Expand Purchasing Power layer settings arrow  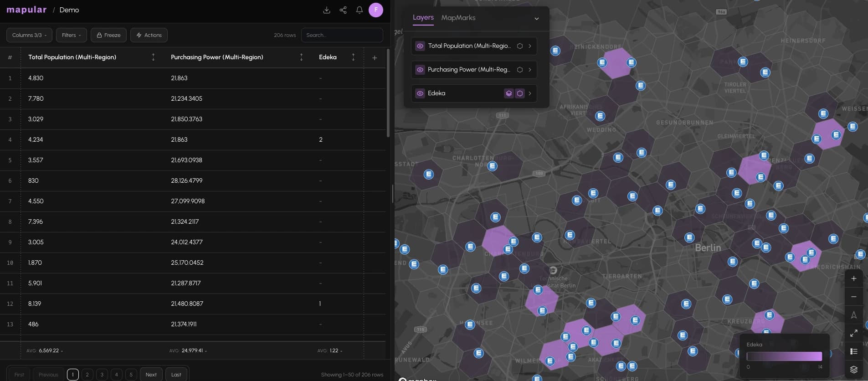tap(530, 70)
